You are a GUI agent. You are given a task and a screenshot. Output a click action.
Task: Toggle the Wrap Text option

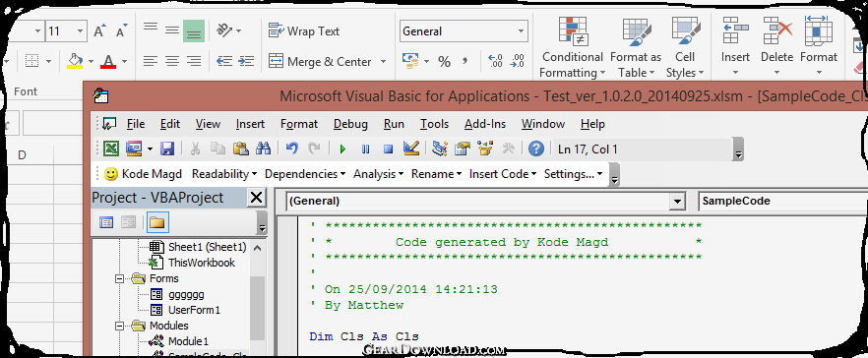(304, 31)
